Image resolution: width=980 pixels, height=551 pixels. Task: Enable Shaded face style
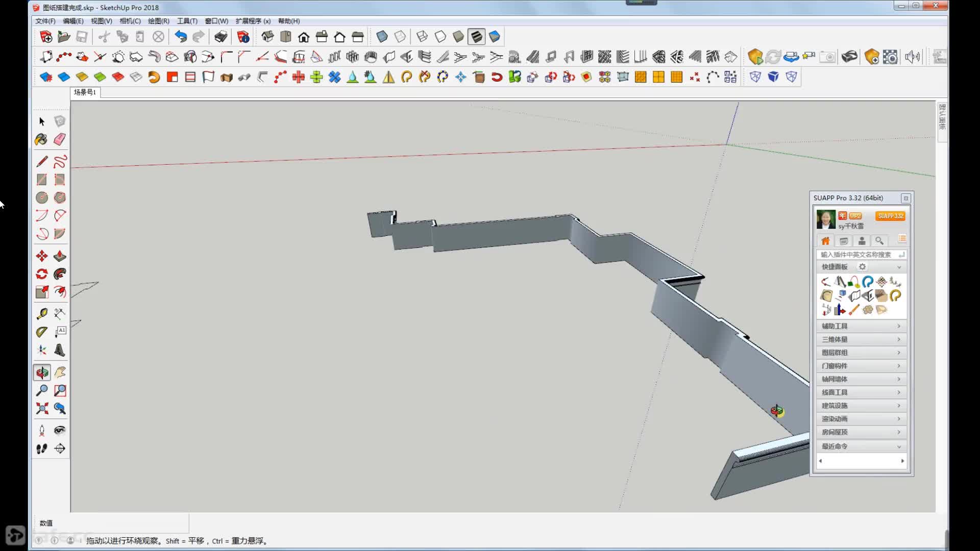pos(458,37)
